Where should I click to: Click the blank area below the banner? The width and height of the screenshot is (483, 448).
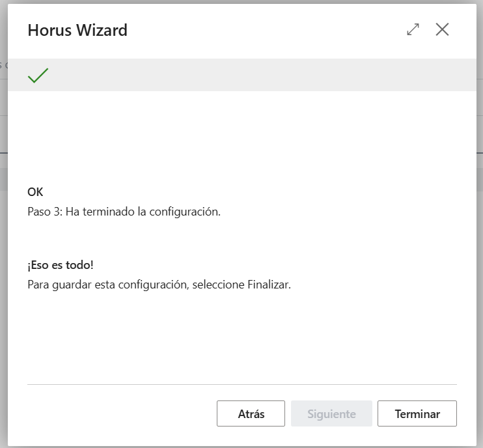[x=242, y=135]
